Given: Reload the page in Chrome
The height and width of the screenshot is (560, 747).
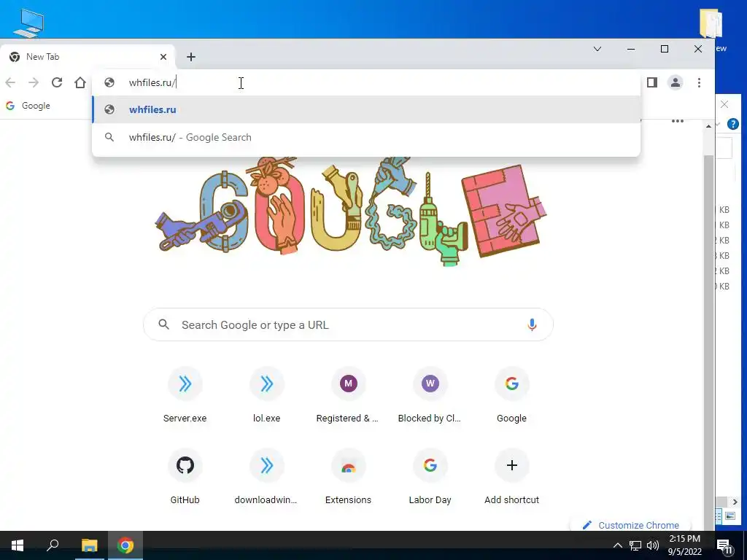Looking at the screenshot, I should point(57,82).
